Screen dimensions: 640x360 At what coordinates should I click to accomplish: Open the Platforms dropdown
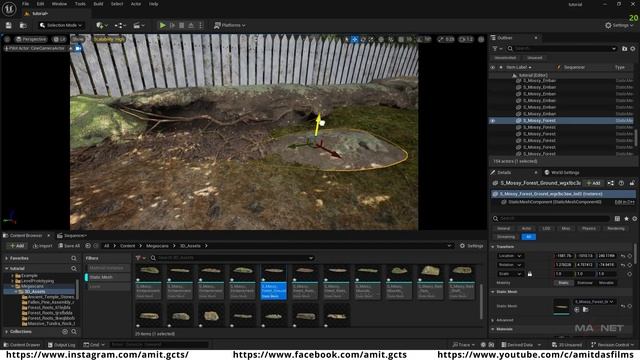230,25
